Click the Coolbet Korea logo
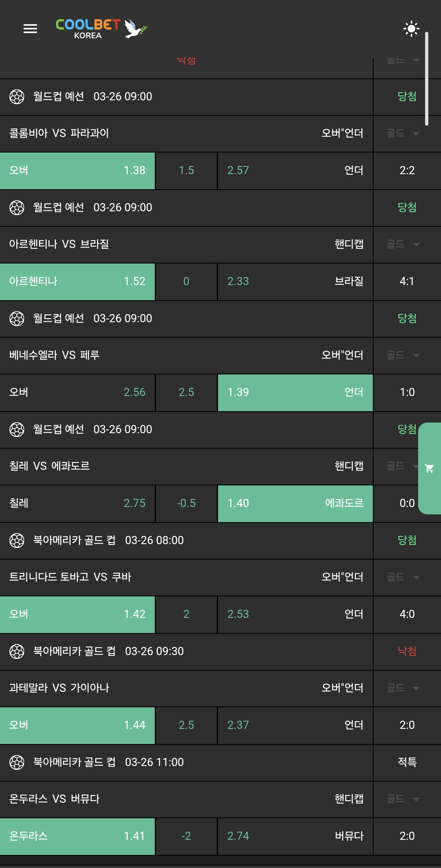441x868 pixels. (101, 29)
